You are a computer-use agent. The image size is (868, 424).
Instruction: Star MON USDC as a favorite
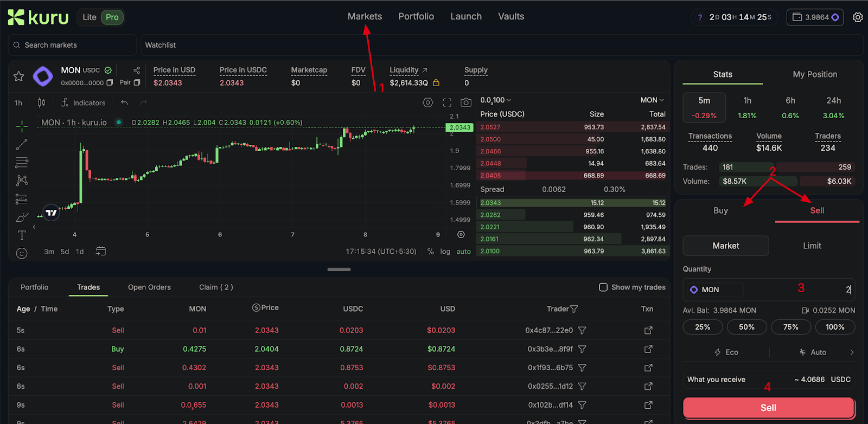tap(19, 76)
